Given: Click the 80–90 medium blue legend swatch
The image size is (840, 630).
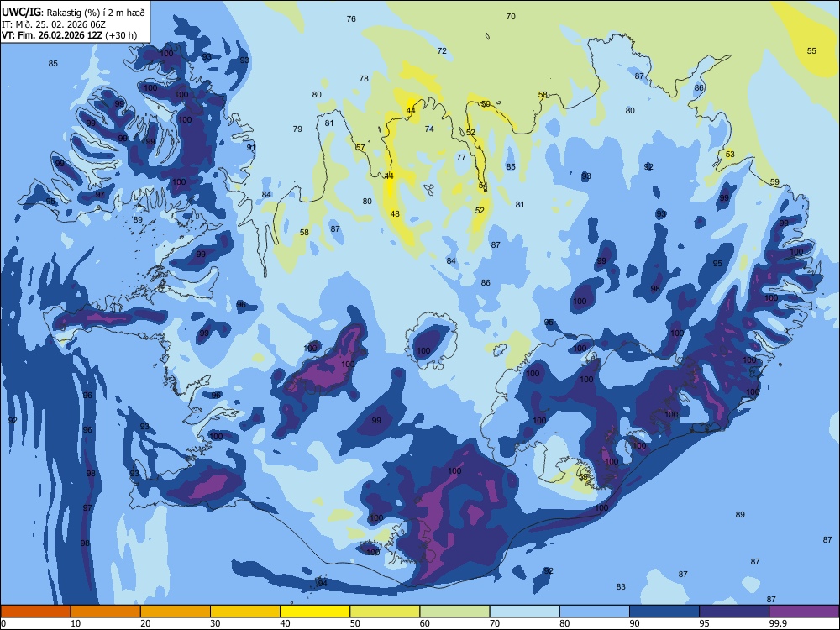Looking at the screenshot, I should [595, 612].
